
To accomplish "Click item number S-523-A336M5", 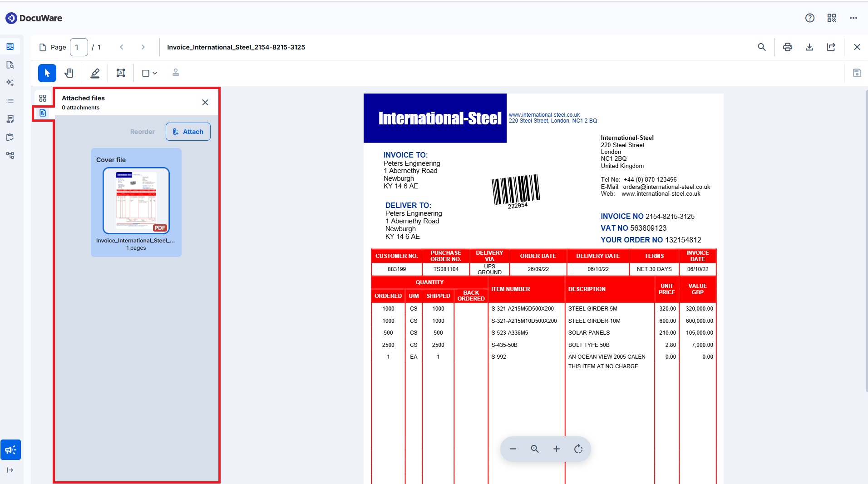I will pyautogui.click(x=509, y=333).
